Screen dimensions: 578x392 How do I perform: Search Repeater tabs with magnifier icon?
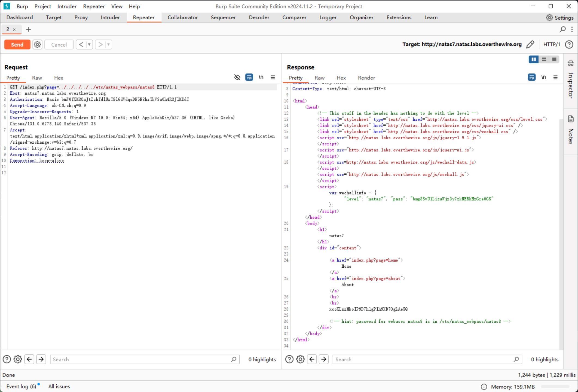[x=563, y=29]
